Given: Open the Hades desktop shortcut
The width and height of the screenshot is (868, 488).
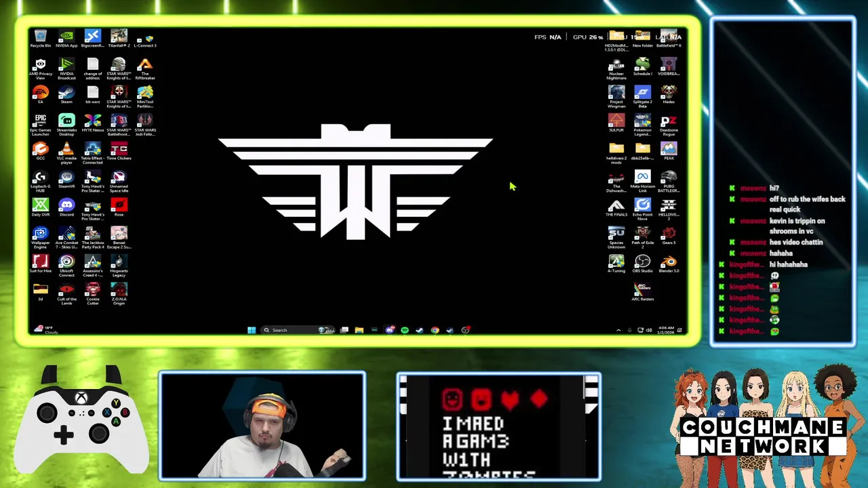Looking at the screenshot, I should tap(669, 94).
